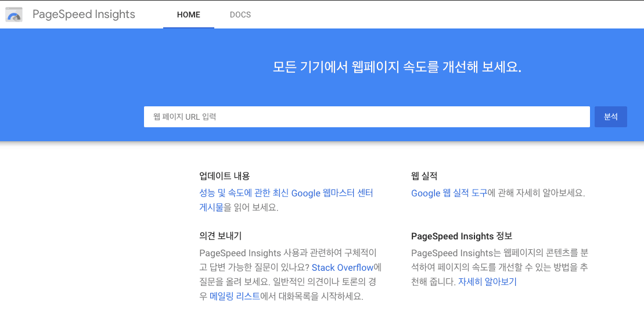644x319 pixels.
Task: Click the PageSpeed Insights title text
Action: [84, 15]
